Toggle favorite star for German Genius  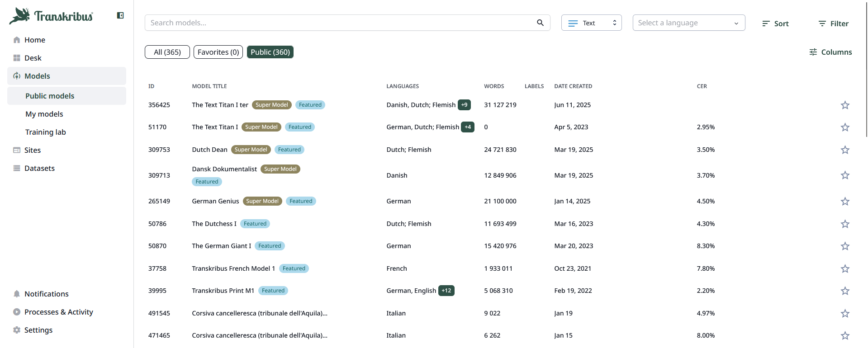(x=844, y=202)
